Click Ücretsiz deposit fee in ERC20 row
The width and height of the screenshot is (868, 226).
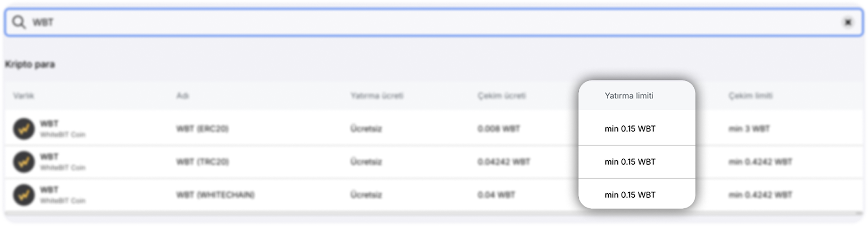click(x=366, y=129)
